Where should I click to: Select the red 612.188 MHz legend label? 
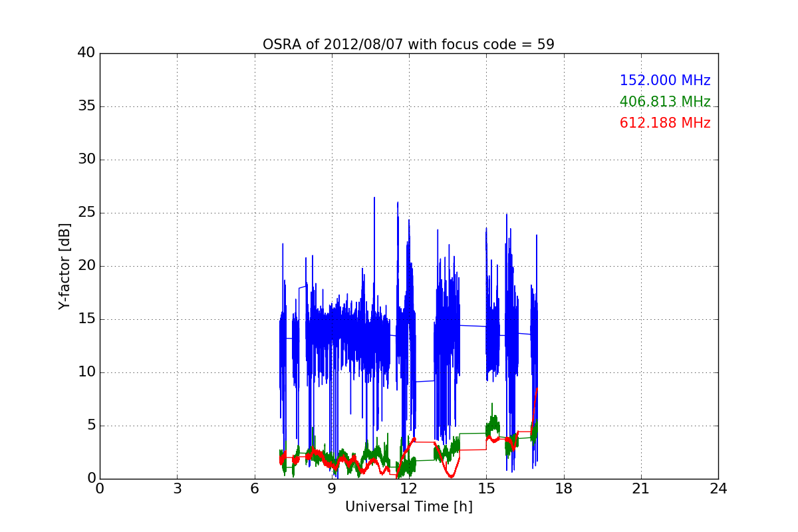[665, 123]
